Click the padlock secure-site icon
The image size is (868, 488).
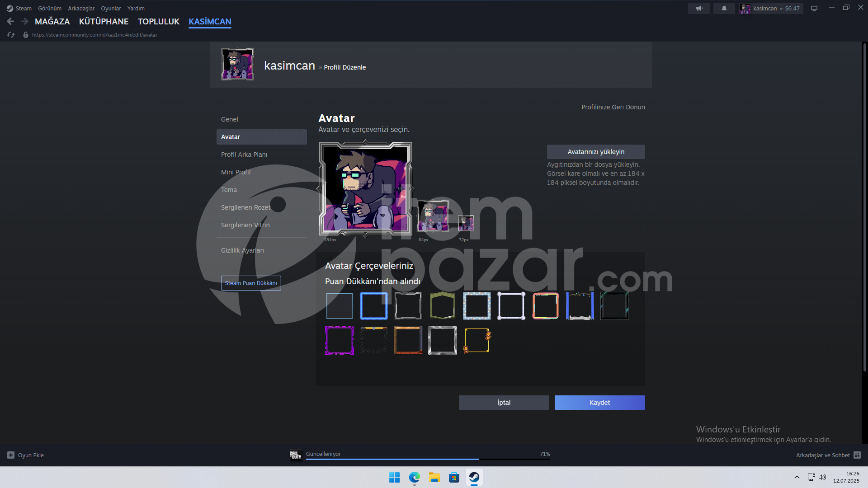point(26,35)
